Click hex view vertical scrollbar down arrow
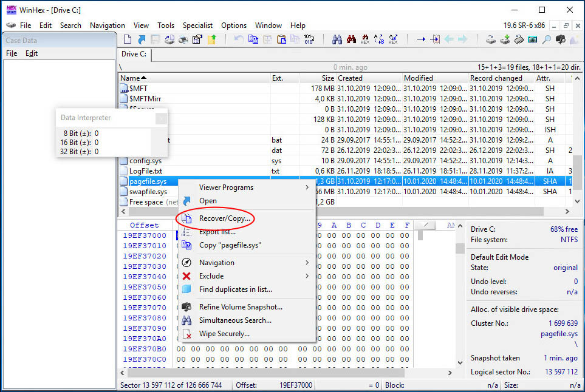This screenshot has height=392, width=585. coord(460,362)
